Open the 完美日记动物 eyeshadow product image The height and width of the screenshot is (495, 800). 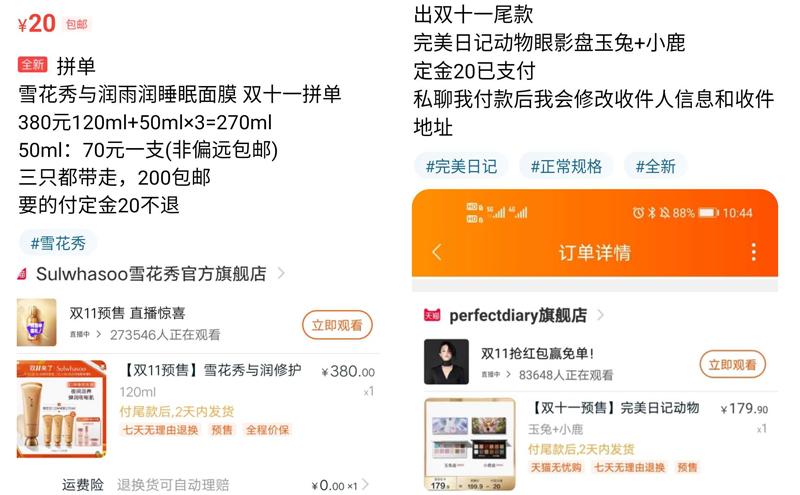tap(470, 444)
